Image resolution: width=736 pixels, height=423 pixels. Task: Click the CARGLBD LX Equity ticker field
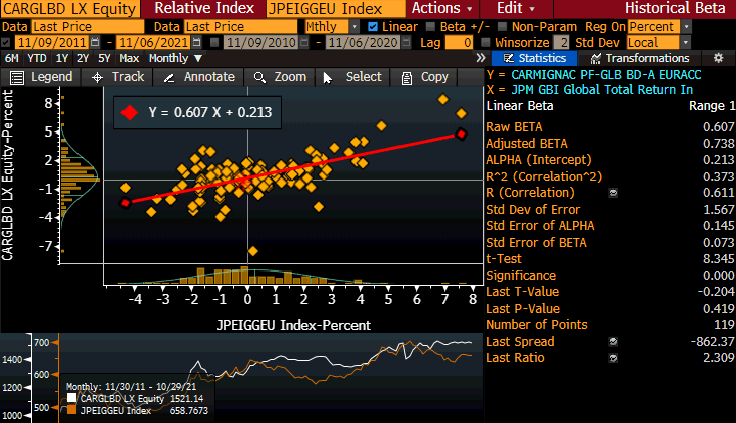[x=70, y=8]
